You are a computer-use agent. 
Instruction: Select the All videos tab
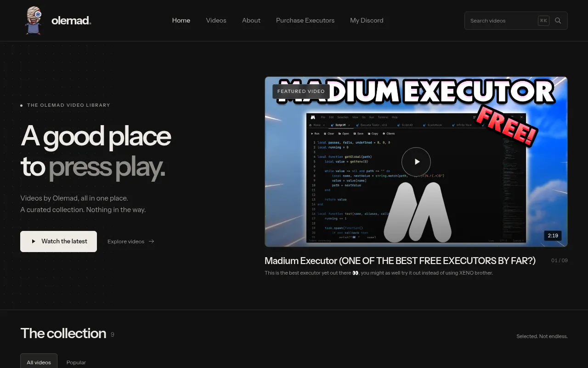[x=39, y=362]
